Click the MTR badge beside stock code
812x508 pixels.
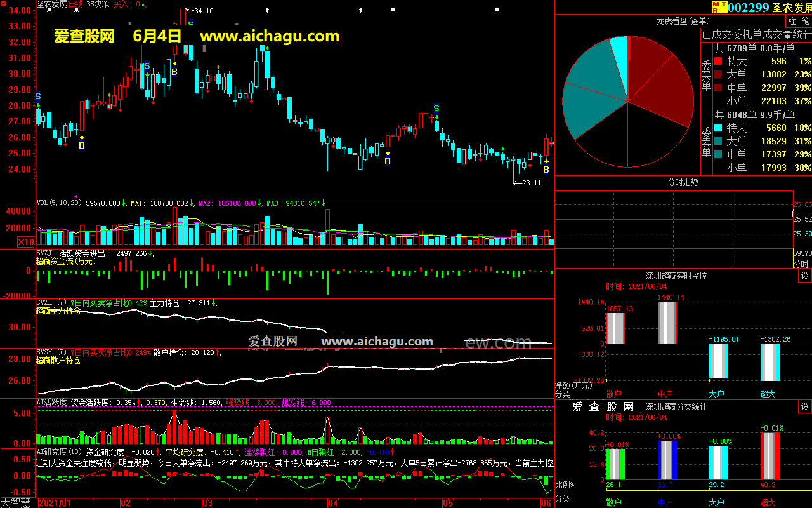point(719,7)
